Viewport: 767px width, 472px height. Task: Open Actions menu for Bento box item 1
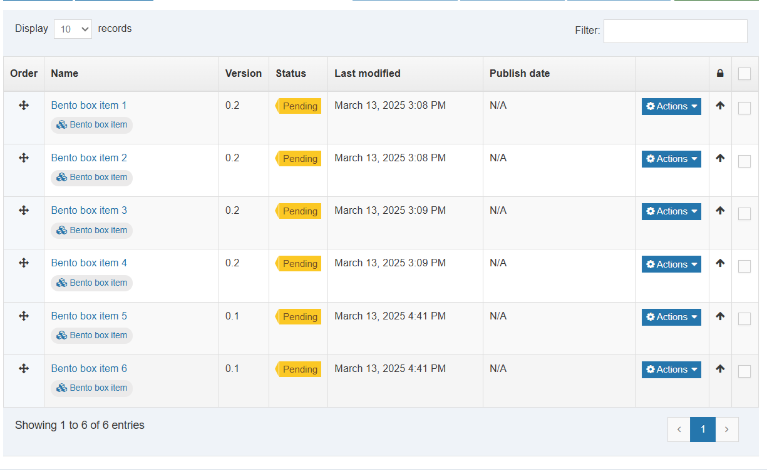click(671, 106)
